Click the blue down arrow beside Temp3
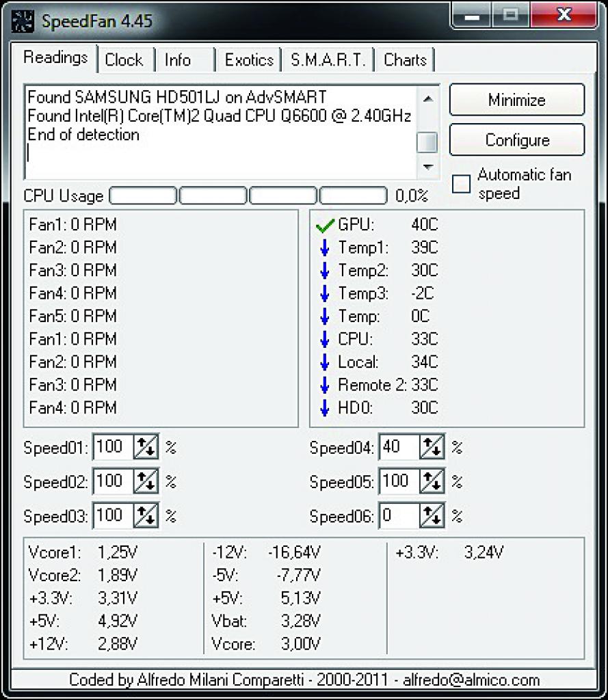 [325, 293]
